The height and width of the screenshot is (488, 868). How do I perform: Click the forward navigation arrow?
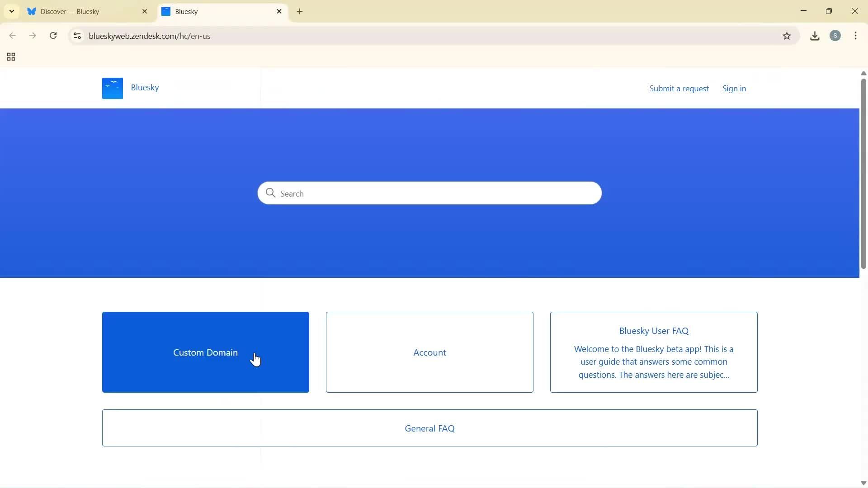pos(33,36)
